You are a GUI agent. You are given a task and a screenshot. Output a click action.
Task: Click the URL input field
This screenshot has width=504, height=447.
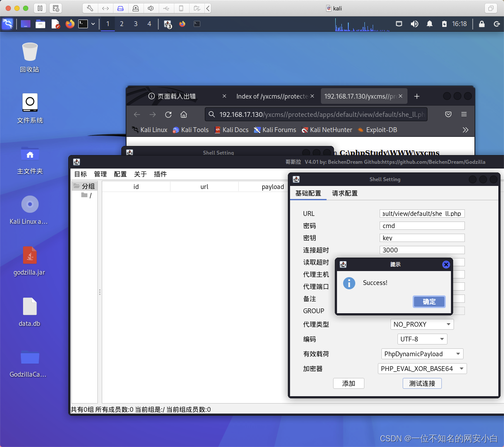click(x=422, y=214)
